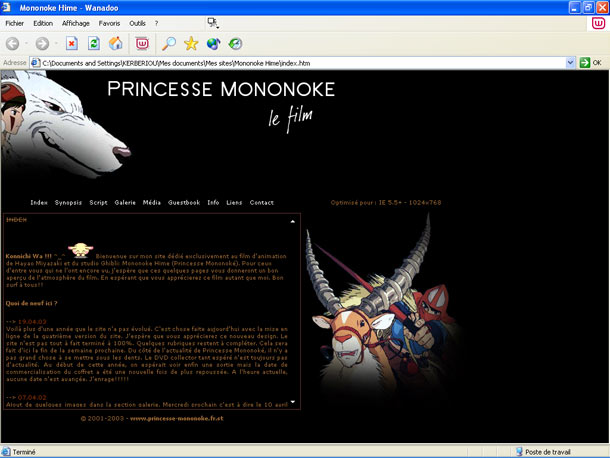Open the Contact page link
This screenshot has height=458, width=610.
coord(262,202)
